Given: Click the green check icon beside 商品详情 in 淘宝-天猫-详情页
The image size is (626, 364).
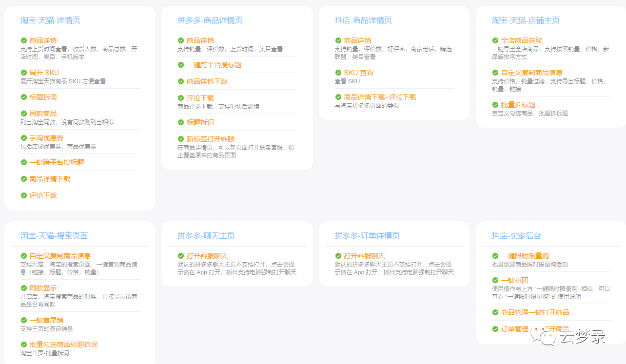Looking at the screenshot, I should pyautogui.click(x=23, y=40).
